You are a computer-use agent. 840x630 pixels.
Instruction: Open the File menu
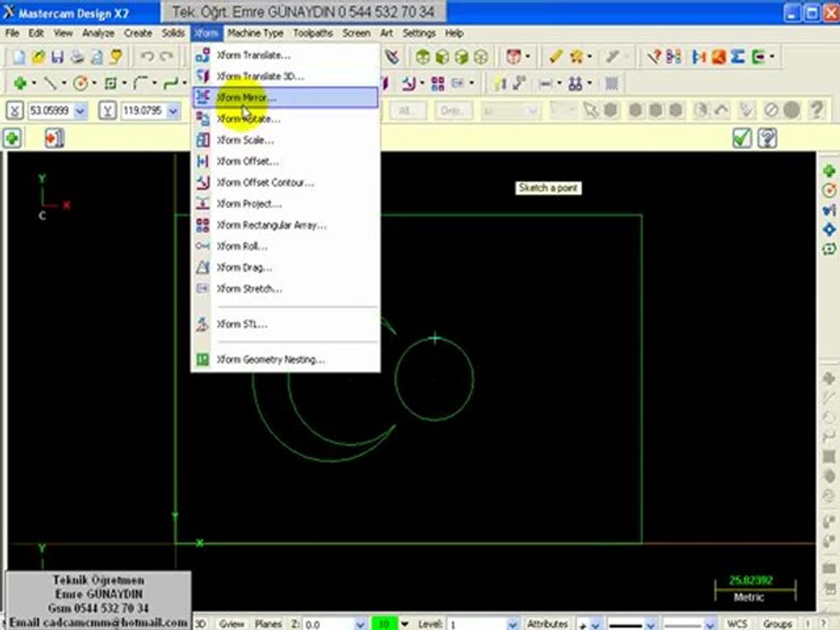11,33
